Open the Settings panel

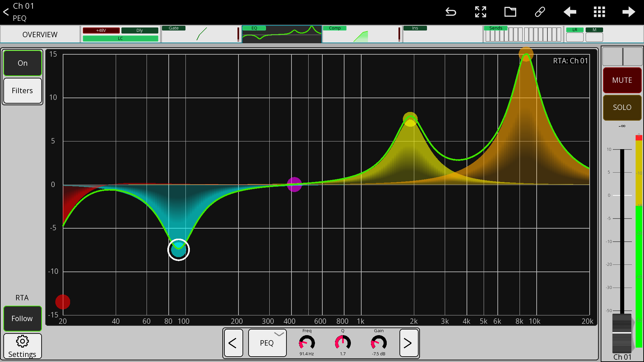tap(22, 346)
